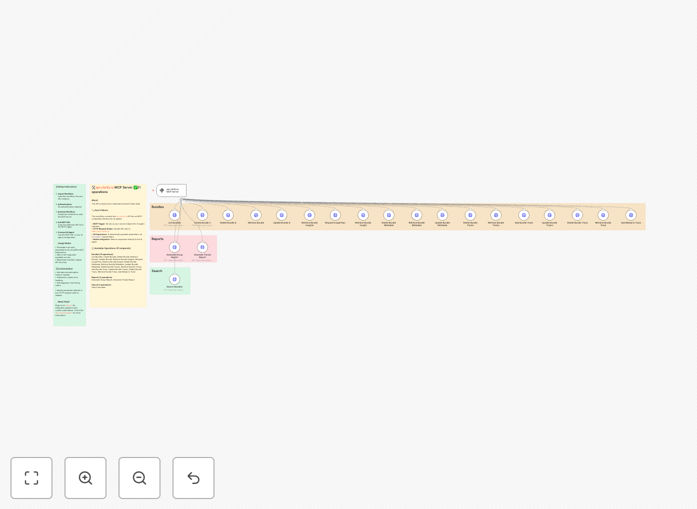697x509 pixels.
Task: Select the MCP Server trigger node
Action: click(172, 190)
